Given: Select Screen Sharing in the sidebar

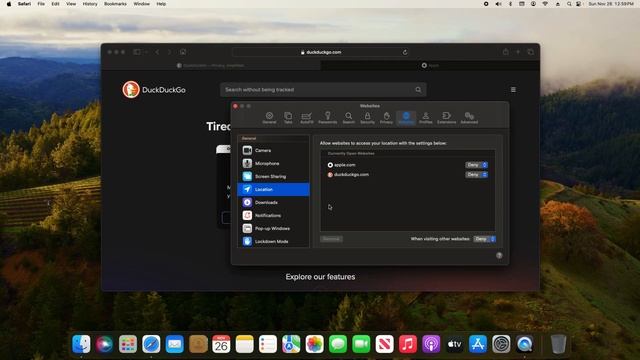Looking at the screenshot, I should 273,176.
